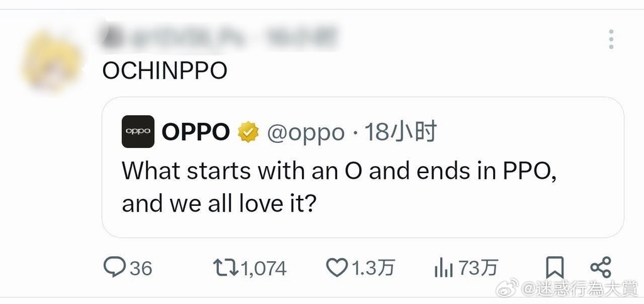
Task: Open the share icon menu
Action: coord(601,267)
